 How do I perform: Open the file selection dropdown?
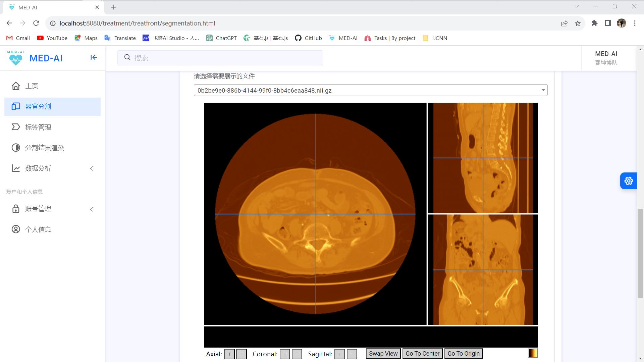tap(370, 90)
